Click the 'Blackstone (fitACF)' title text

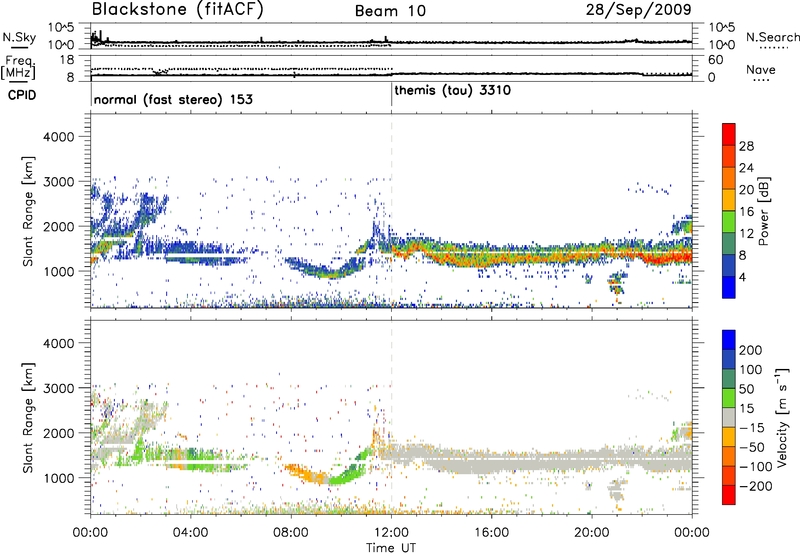(178, 10)
